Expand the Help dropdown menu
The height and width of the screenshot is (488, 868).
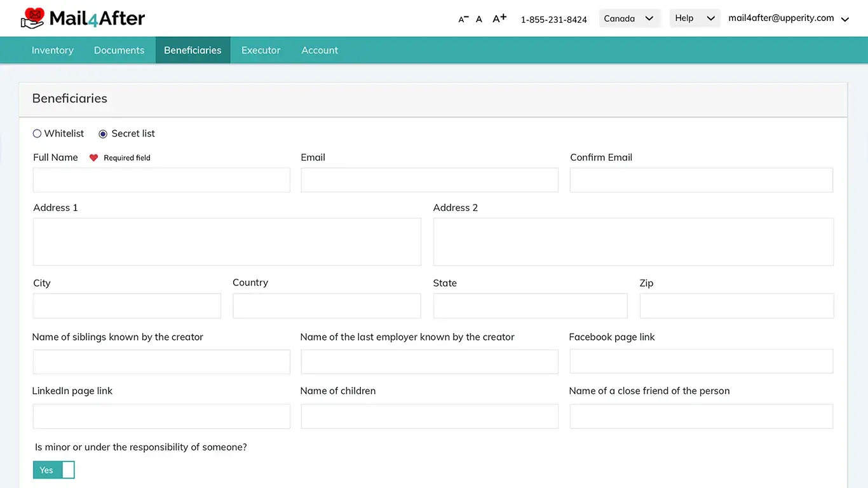pyautogui.click(x=695, y=18)
